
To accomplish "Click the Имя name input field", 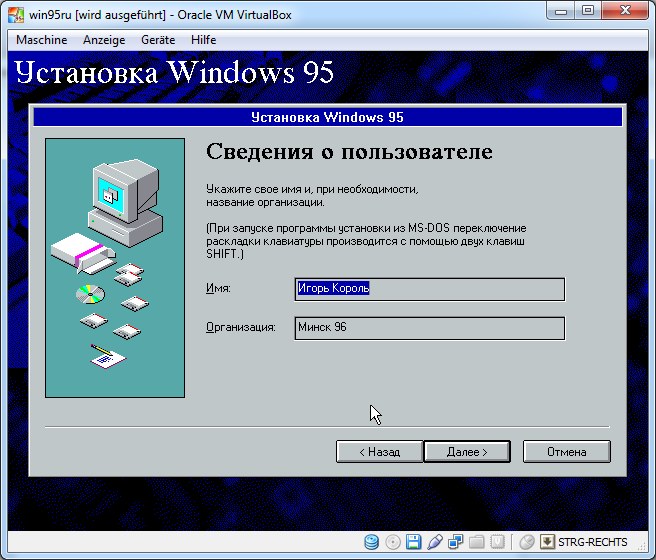I will (430, 289).
